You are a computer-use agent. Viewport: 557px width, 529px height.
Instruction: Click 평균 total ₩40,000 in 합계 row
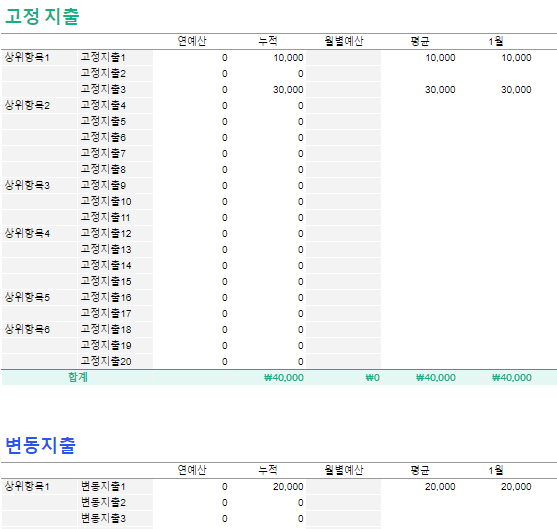click(436, 378)
